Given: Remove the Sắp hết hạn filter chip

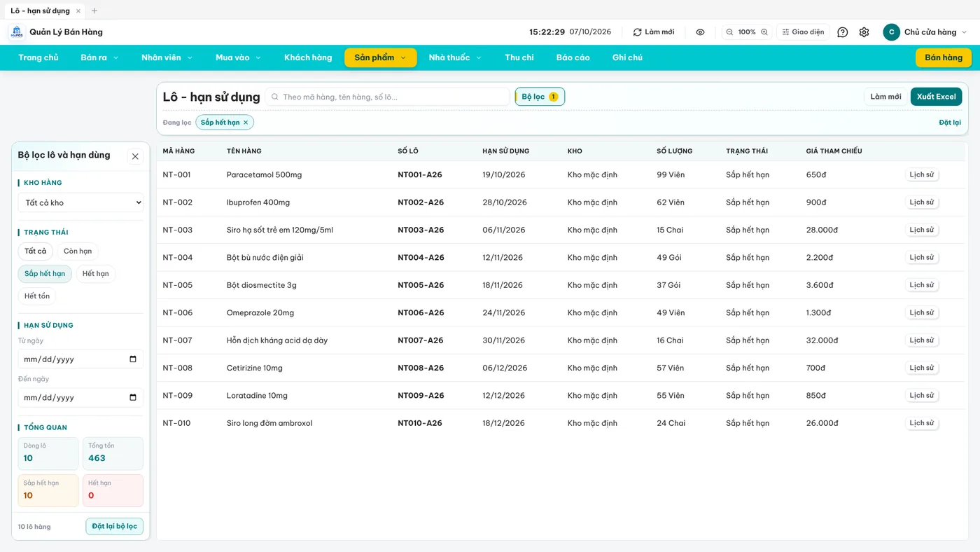Looking at the screenshot, I should coord(245,123).
